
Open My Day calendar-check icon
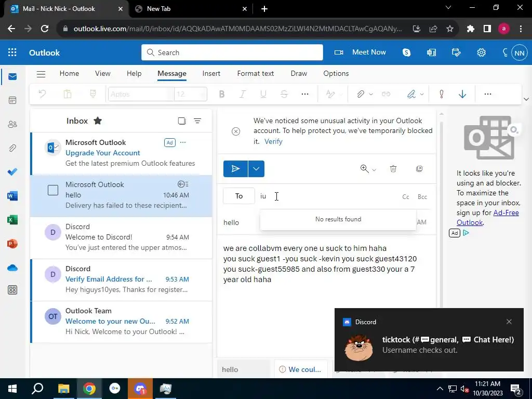point(456,52)
